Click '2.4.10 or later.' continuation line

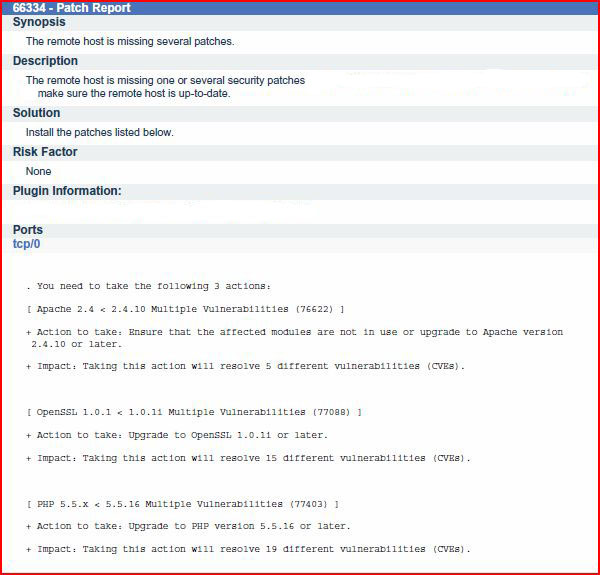click(77, 344)
